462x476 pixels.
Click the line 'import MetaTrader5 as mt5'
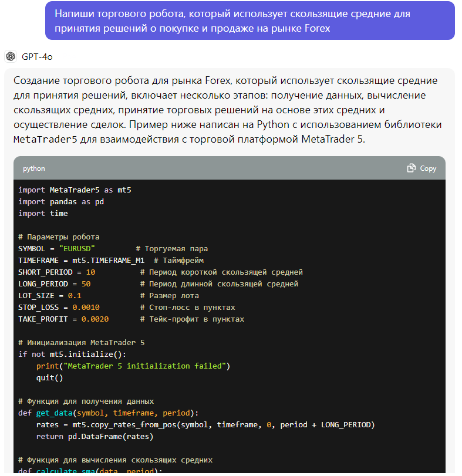point(75,190)
